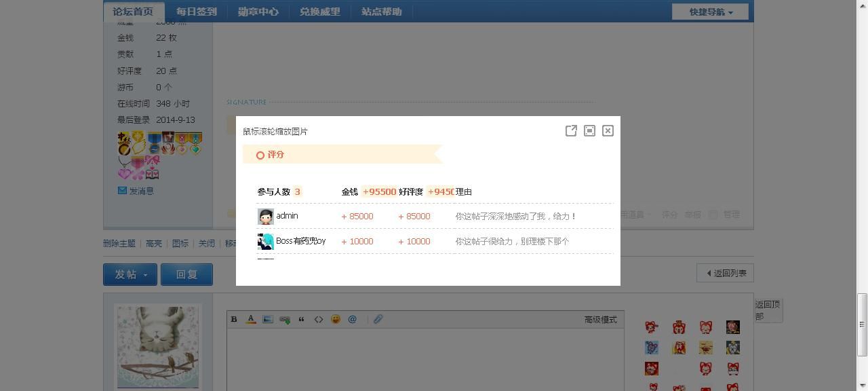Close the image viewer popup
The width and height of the screenshot is (868, 391).
click(x=608, y=131)
